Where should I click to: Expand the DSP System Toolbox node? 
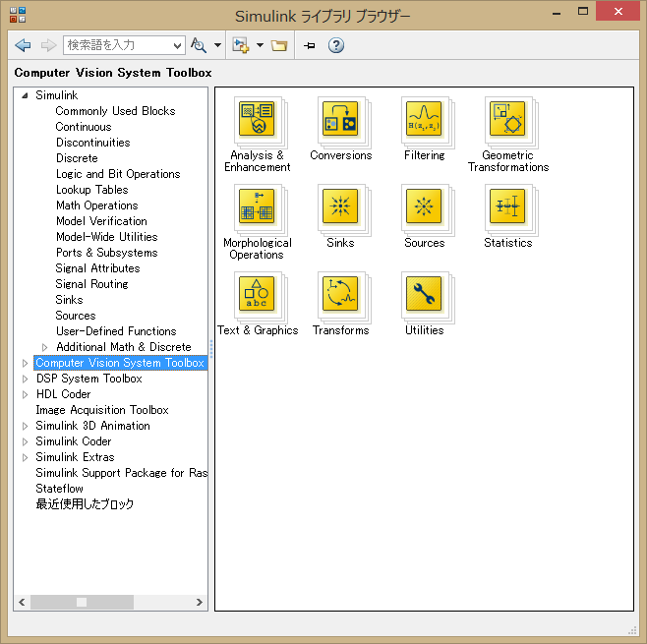click(26, 379)
